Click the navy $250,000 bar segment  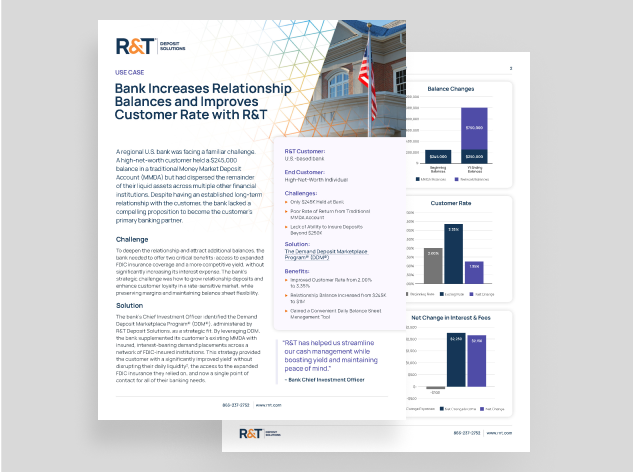(474, 157)
